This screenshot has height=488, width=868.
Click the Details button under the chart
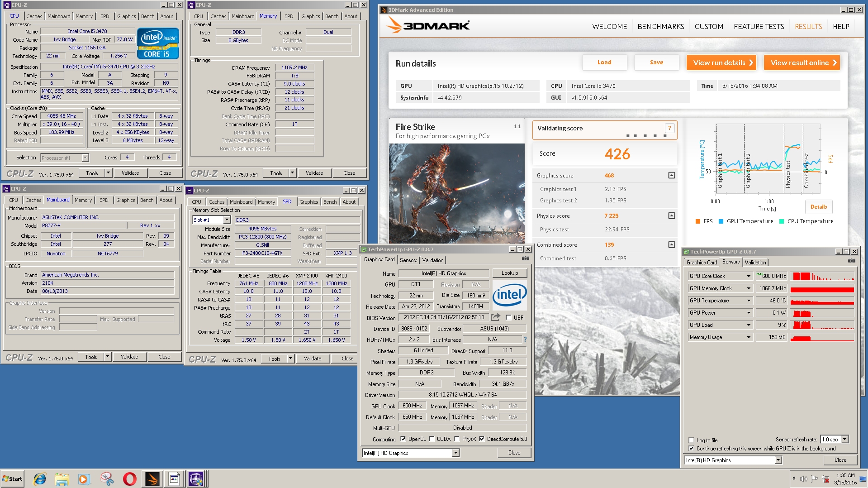pos(819,207)
